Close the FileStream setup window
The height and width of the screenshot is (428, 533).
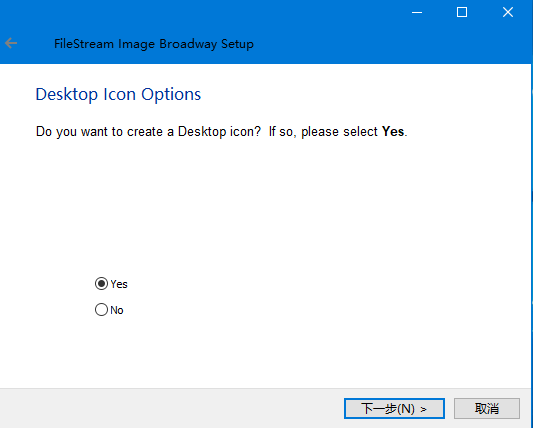coord(508,13)
